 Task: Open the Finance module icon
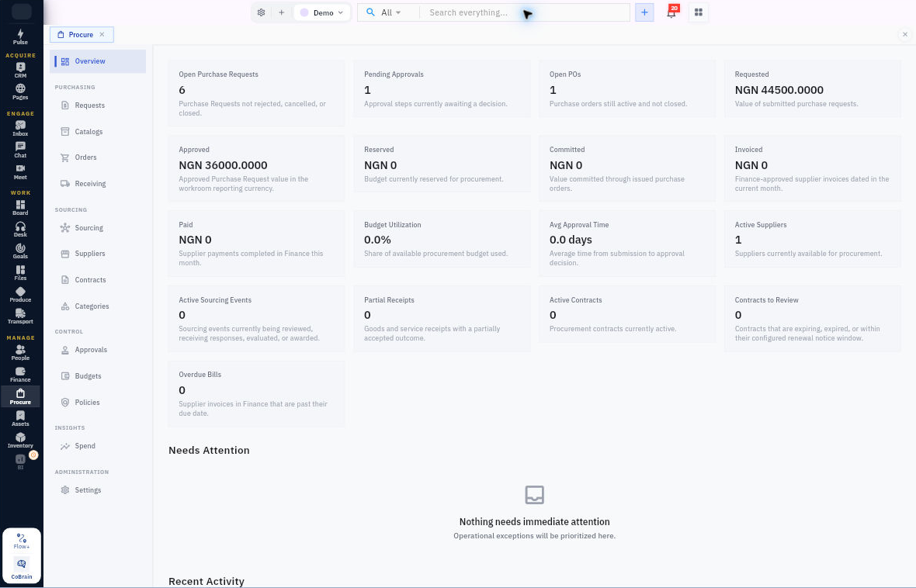20,375
